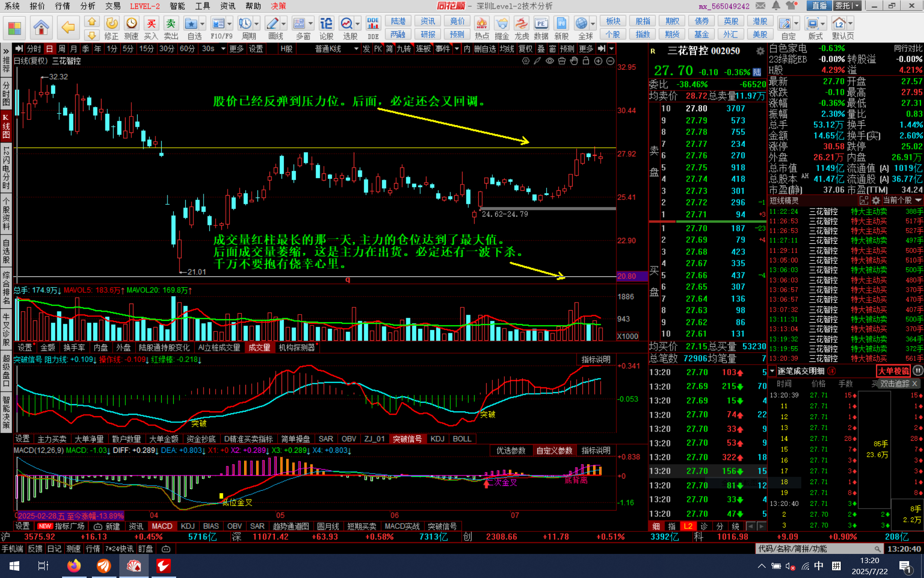Click the 板块 sector button
The image size is (924, 578).
click(613, 21)
